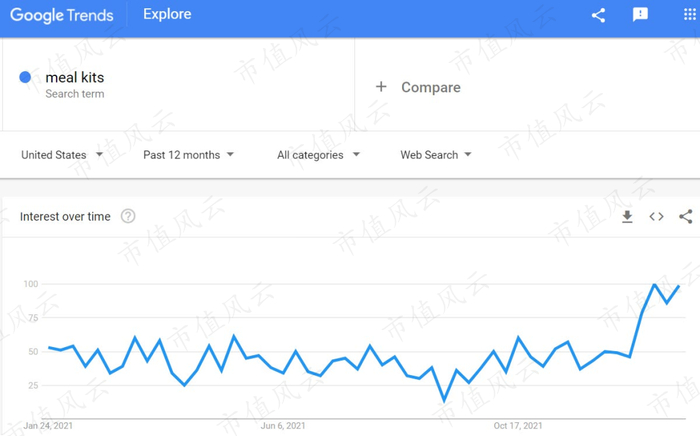Share the Interest over time chart

click(686, 217)
